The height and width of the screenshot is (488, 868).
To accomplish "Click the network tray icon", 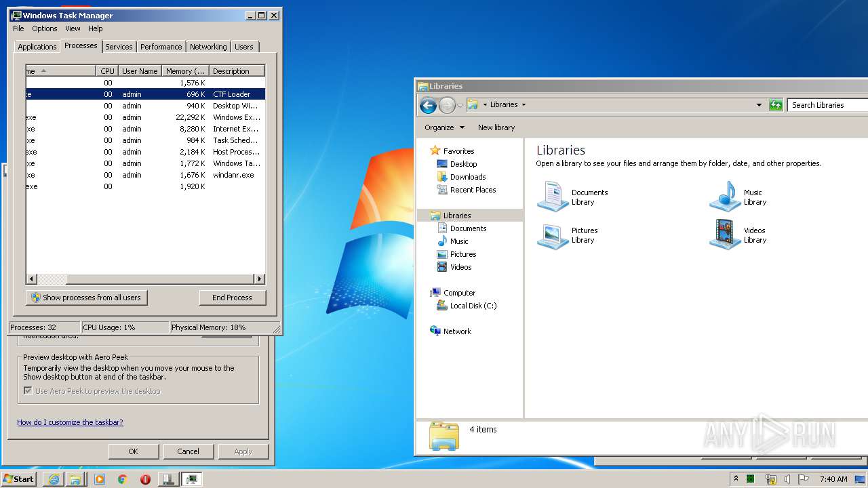I will click(x=770, y=479).
